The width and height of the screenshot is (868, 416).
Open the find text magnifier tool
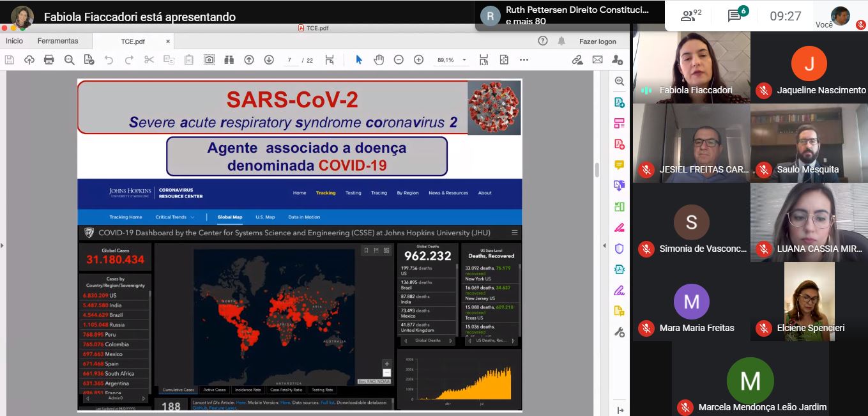(x=69, y=59)
